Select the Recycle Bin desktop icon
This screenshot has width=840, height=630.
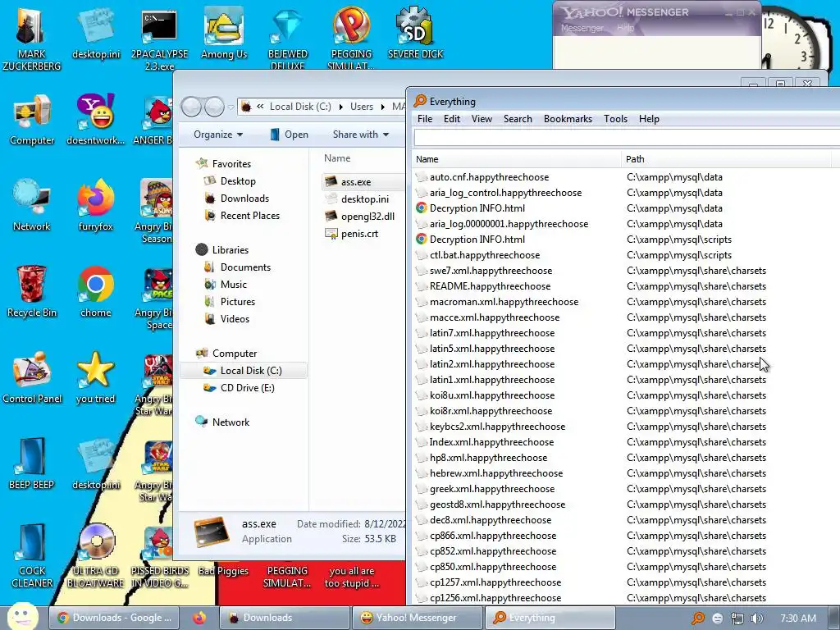(x=32, y=291)
